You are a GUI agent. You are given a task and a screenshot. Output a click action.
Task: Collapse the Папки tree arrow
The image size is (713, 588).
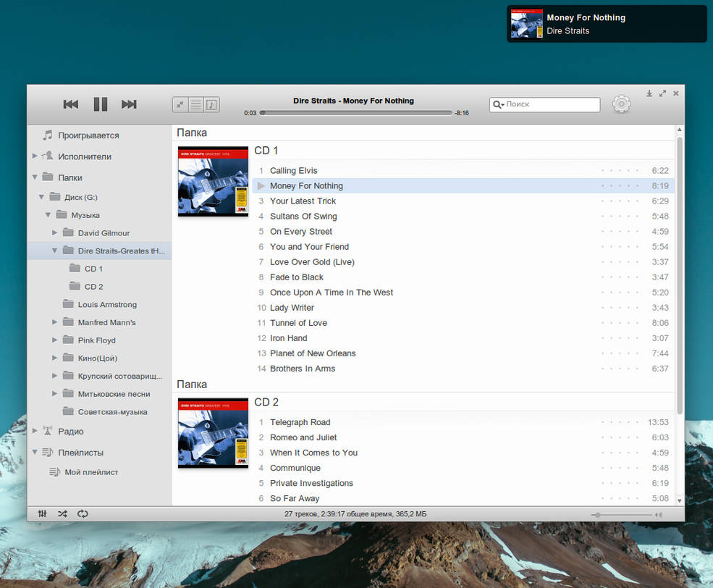[35, 177]
